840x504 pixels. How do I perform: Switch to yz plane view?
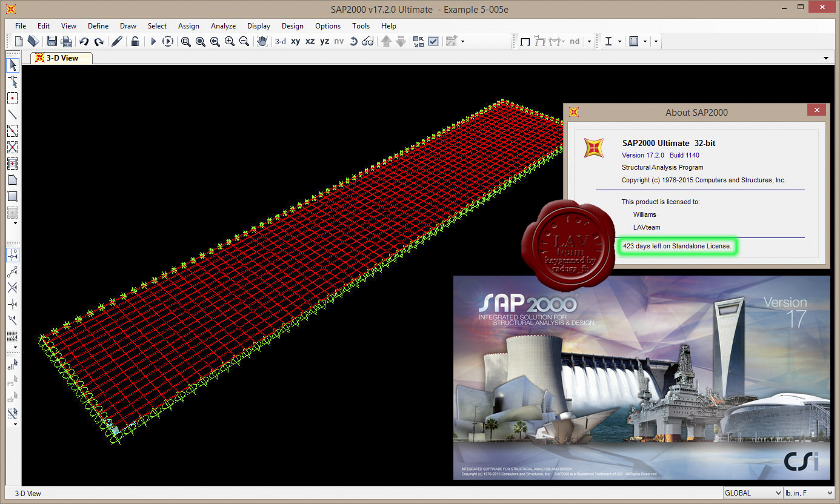325,41
